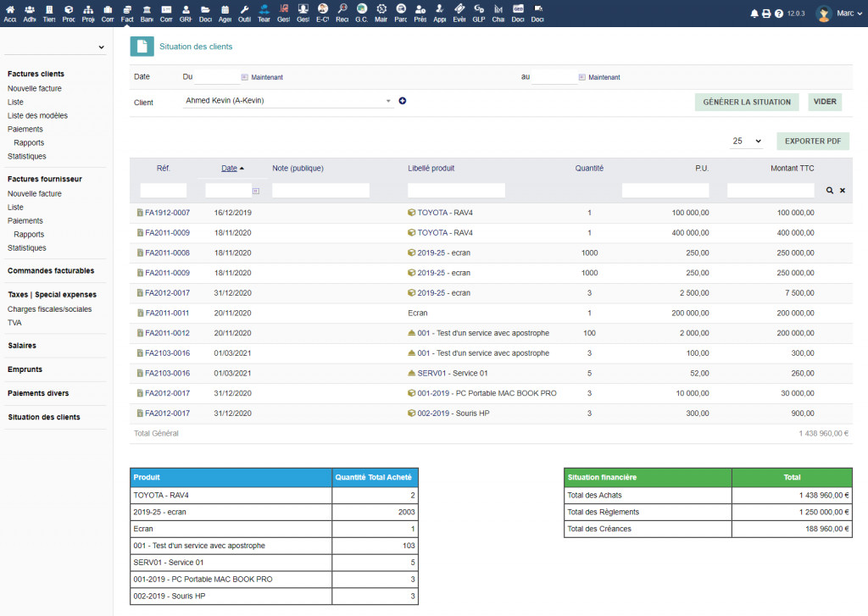
Task: Click the Libellé produit filter input field
Action: coord(456,191)
